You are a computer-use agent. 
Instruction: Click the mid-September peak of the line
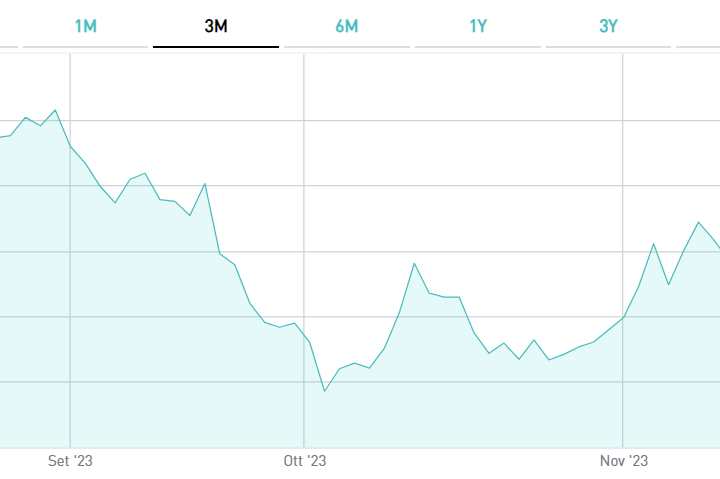[x=145, y=173]
